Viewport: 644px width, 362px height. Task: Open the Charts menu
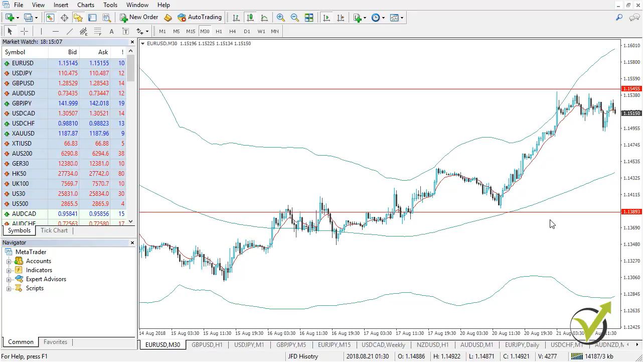[85, 5]
